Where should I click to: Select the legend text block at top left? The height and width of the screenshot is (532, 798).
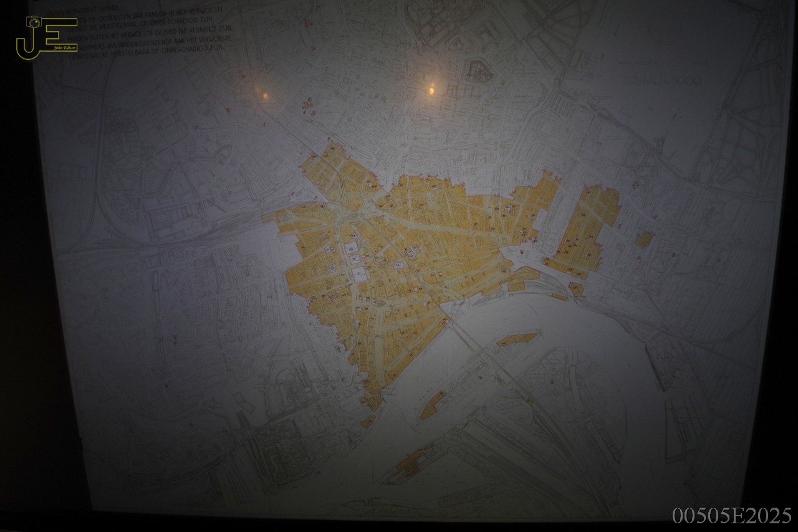tap(148, 33)
